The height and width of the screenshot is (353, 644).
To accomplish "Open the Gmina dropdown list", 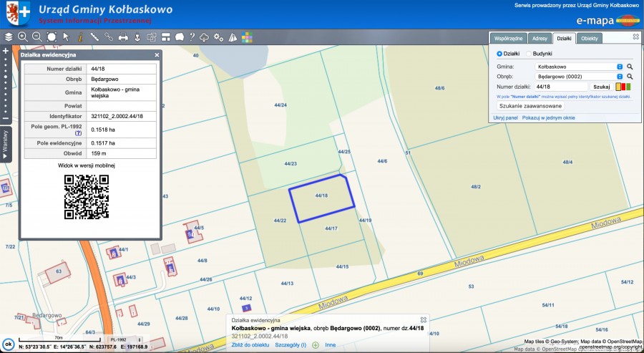I will pos(620,66).
